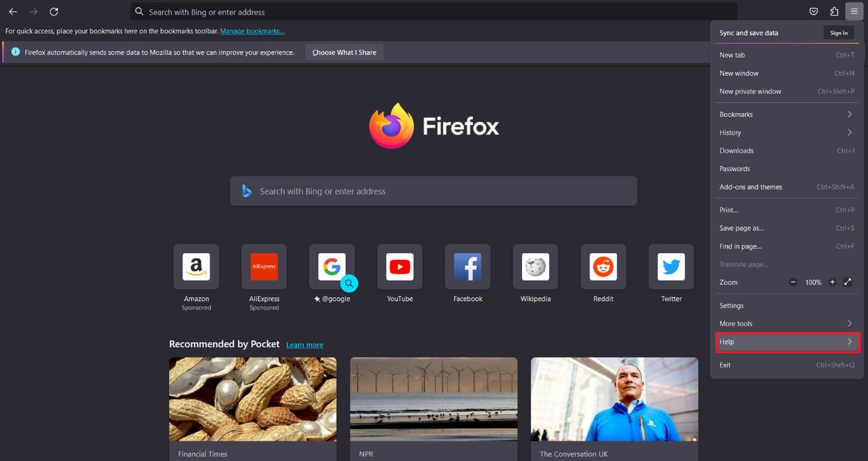Reset zoom via the 100% label

[813, 282]
